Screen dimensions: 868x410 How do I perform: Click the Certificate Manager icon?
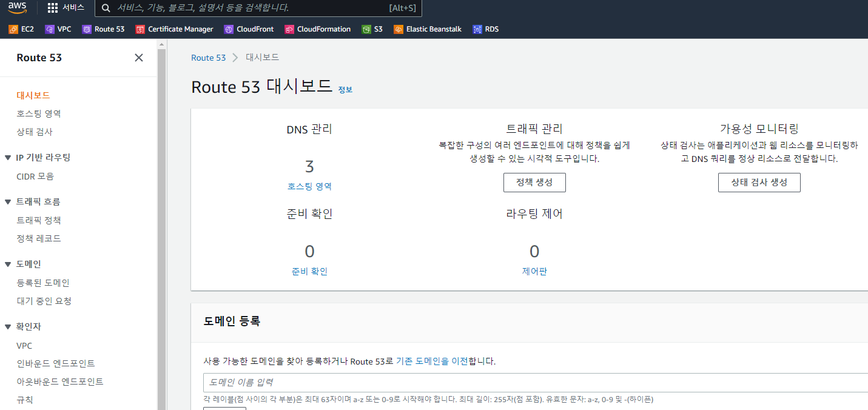(x=140, y=29)
